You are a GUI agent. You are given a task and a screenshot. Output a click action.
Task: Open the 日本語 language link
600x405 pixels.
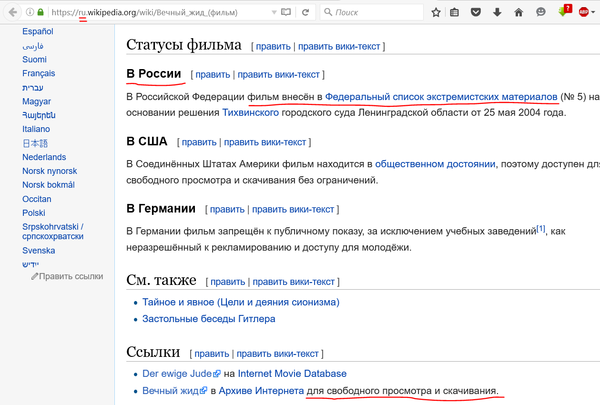click(35, 143)
